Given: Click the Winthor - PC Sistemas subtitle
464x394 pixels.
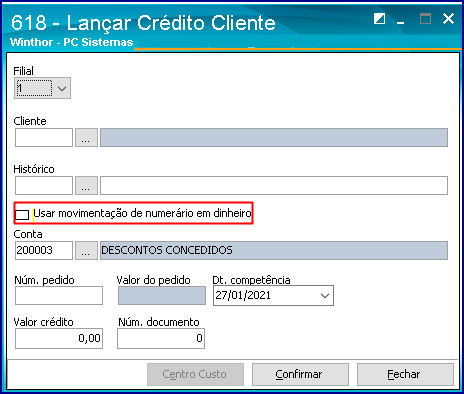Looking at the screenshot, I should click(72, 42).
